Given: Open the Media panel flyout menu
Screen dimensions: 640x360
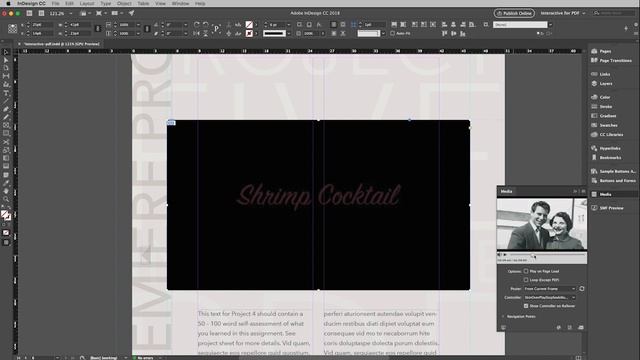Looking at the screenshot, I should point(583,191).
